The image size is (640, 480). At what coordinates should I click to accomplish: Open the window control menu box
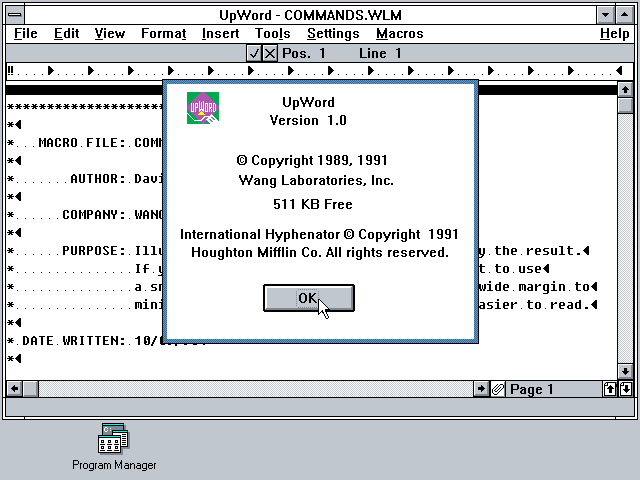click(15, 15)
